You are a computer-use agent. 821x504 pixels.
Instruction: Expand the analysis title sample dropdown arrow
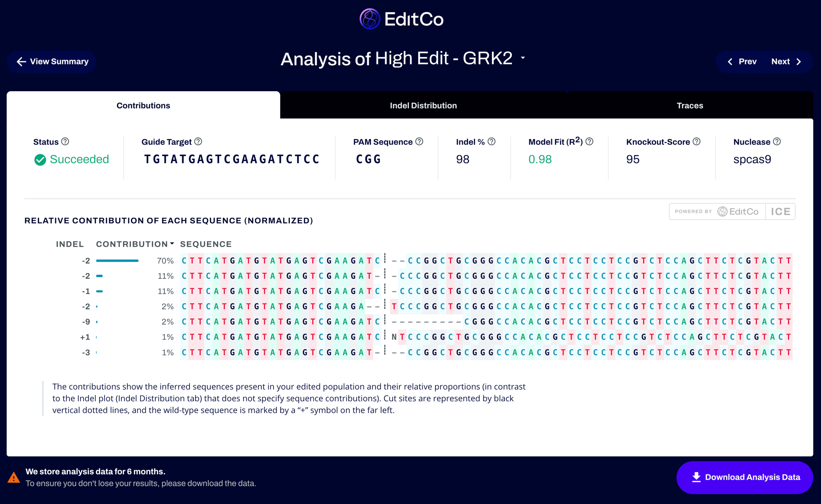523,58
